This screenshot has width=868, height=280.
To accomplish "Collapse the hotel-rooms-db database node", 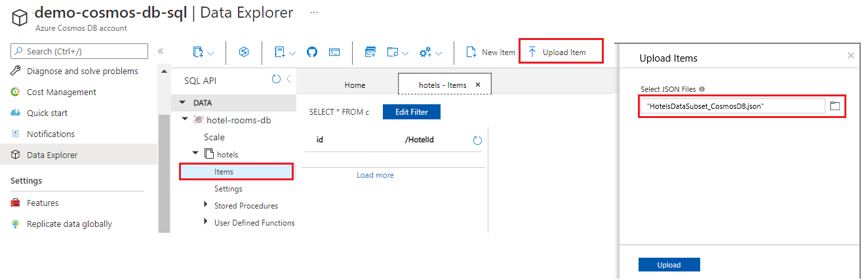I will tap(184, 120).
